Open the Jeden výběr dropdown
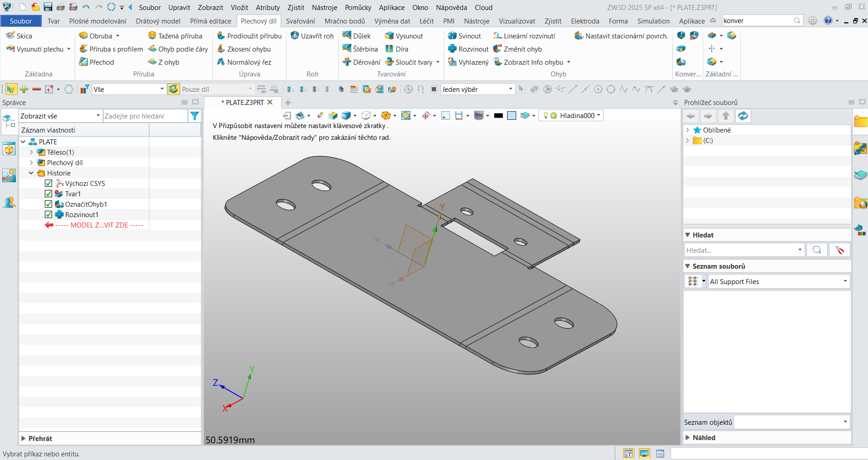The image size is (868, 460). pyautogui.click(x=478, y=89)
